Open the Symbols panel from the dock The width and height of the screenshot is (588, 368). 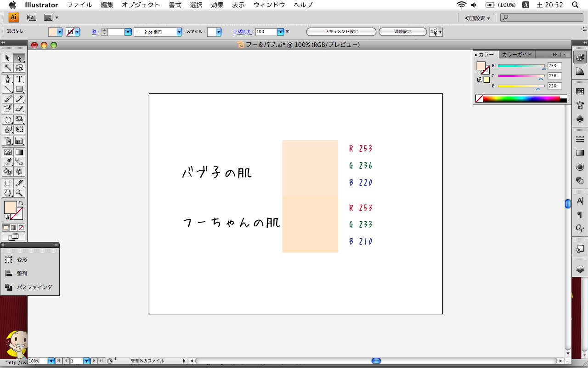[580, 119]
